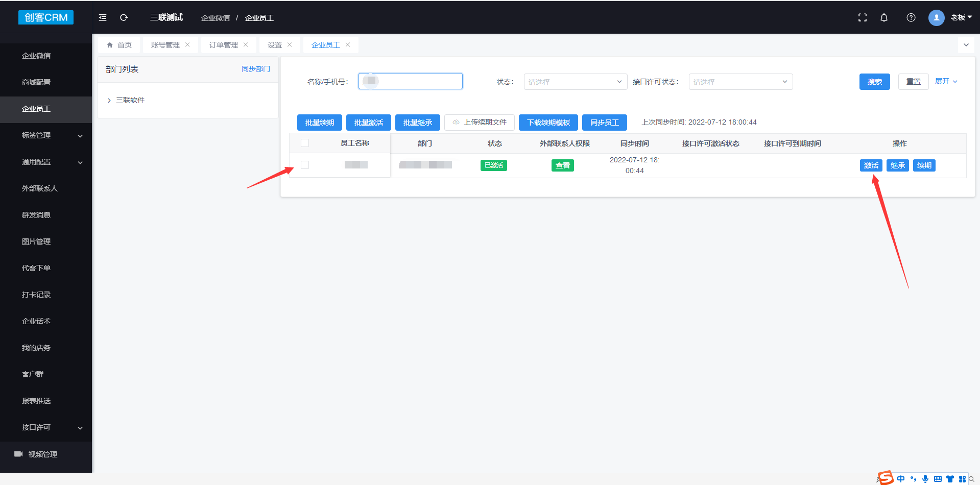Open 代客下单 in the sidebar
980x485 pixels.
tap(46, 268)
